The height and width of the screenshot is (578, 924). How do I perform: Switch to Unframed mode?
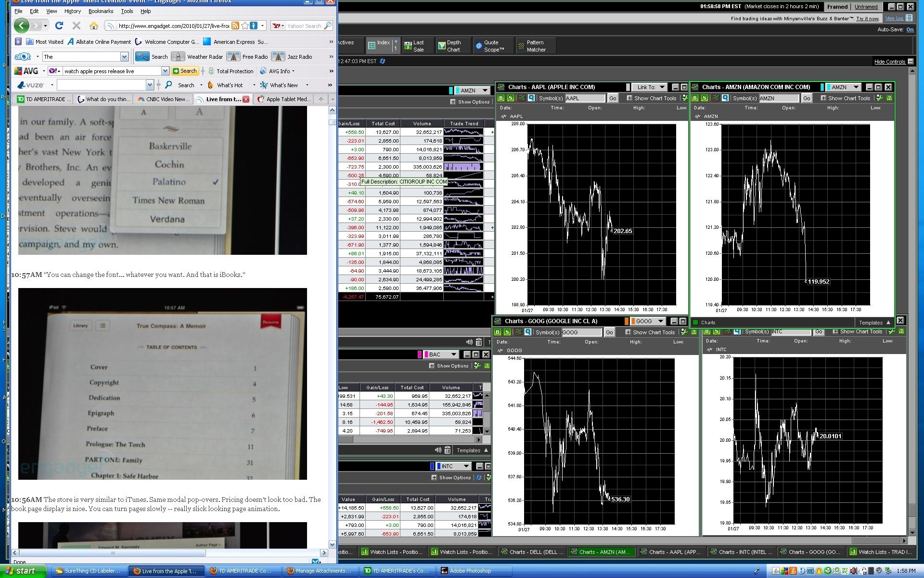[x=866, y=7]
